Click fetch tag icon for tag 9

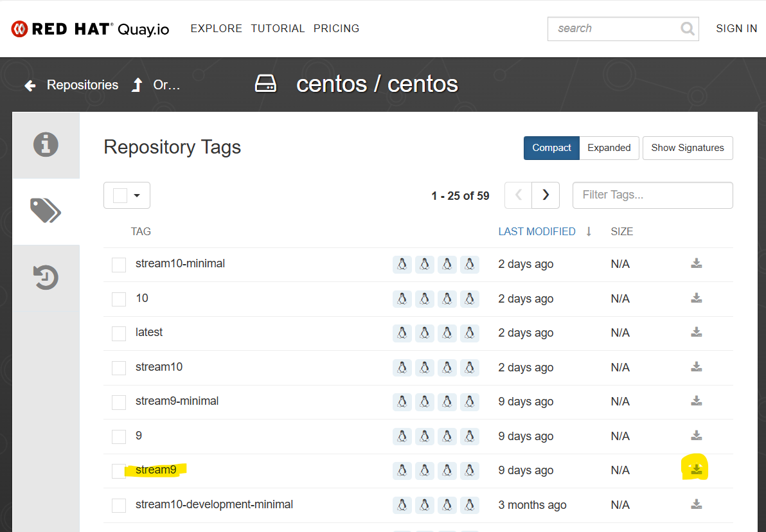697,435
